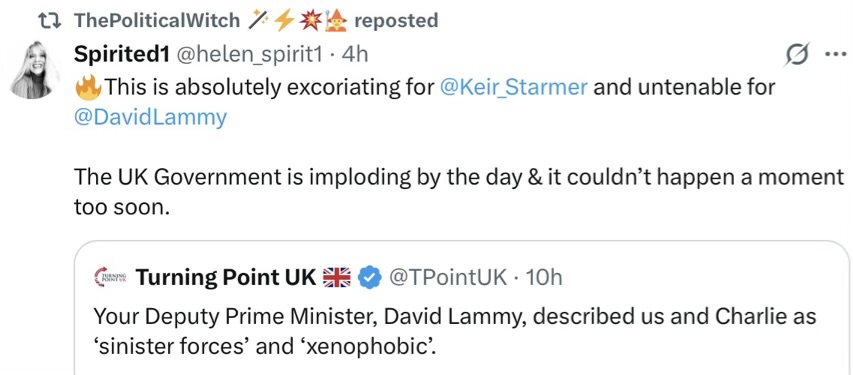Click the Turning Point UK logo avatar
Screen dimensions: 853x375
110,278
